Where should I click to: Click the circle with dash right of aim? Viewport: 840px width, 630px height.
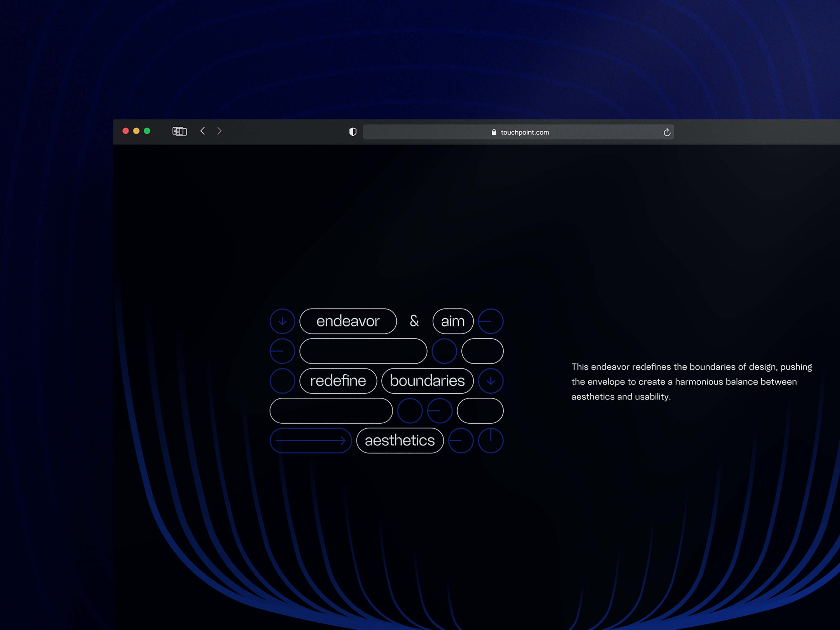(x=491, y=321)
